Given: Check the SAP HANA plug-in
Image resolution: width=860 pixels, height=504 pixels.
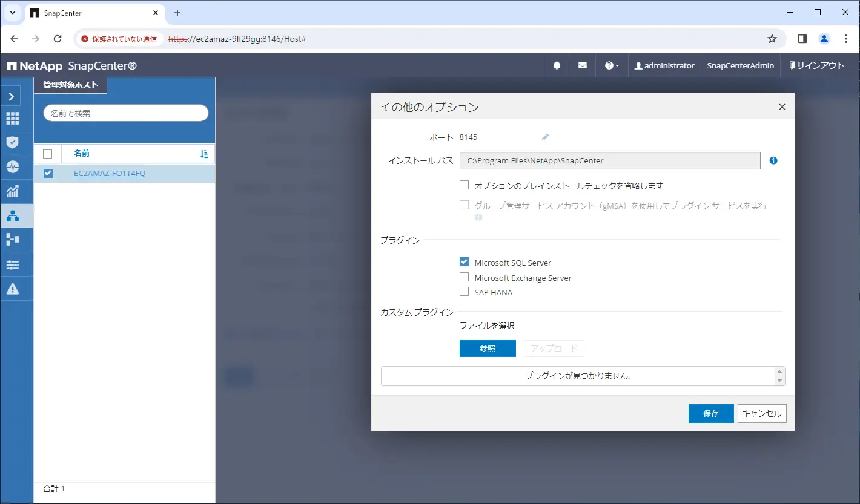Looking at the screenshot, I should click(465, 292).
